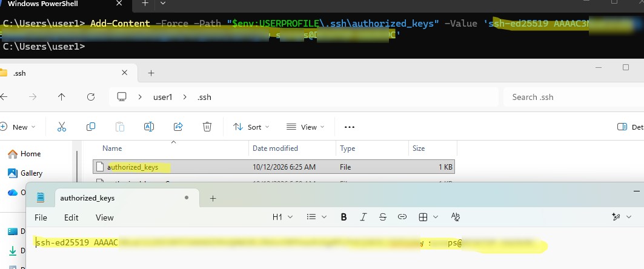
Task: Click the Cut scissors icon in Explorer
Action: click(62, 127)
